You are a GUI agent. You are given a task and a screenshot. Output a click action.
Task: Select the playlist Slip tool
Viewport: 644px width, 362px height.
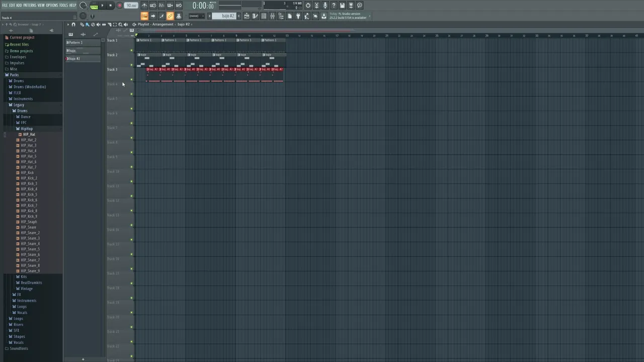coord(104,24)
